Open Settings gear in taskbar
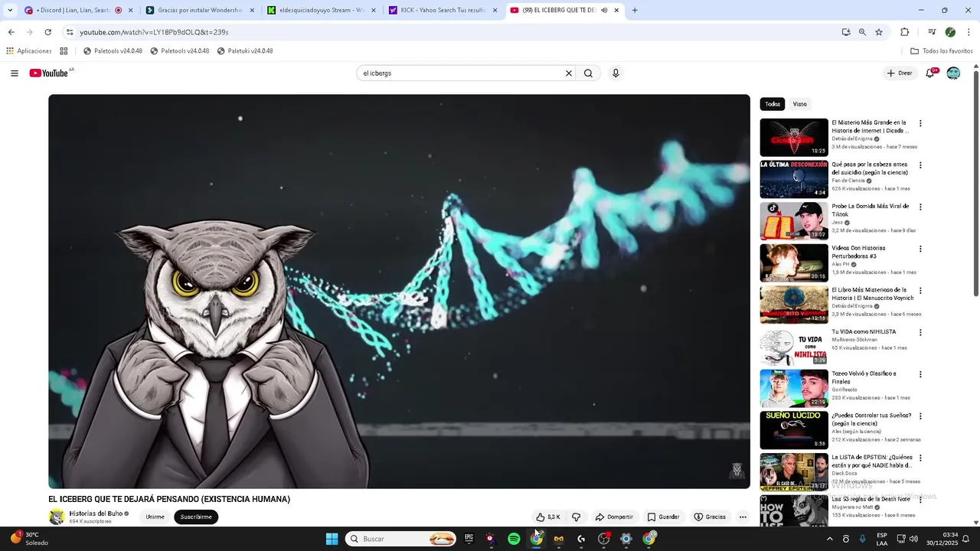This screenshot has height=551, width=980. click(626, 539)
